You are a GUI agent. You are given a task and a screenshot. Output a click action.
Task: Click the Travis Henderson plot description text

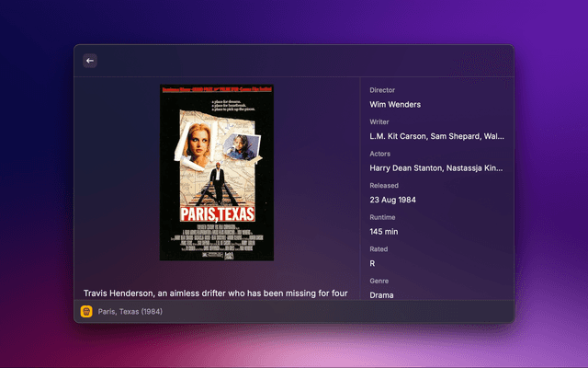pos(216,293)
